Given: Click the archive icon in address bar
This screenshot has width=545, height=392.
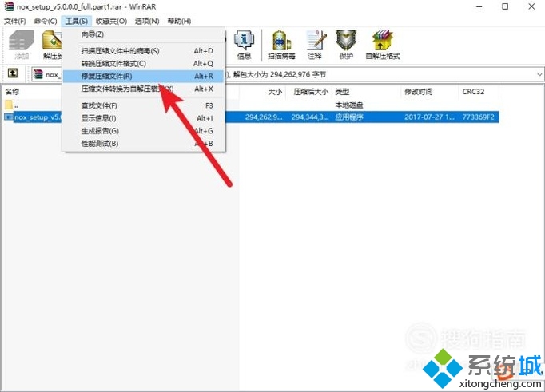Looking at the screenshot, I should click(x=38, y=74).
